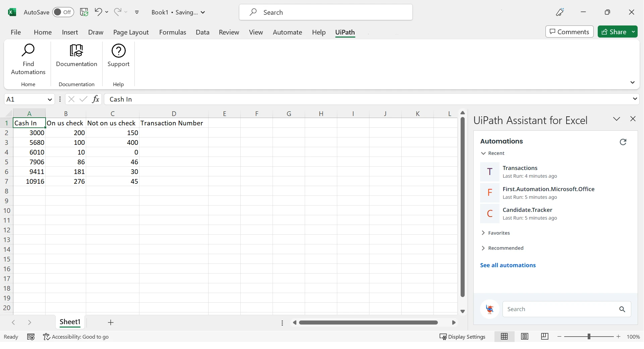Image resolution: width=644 pixels, height=349 pixels.
Task: Click the Save icon in title bar
Action: tap(84, 12)
